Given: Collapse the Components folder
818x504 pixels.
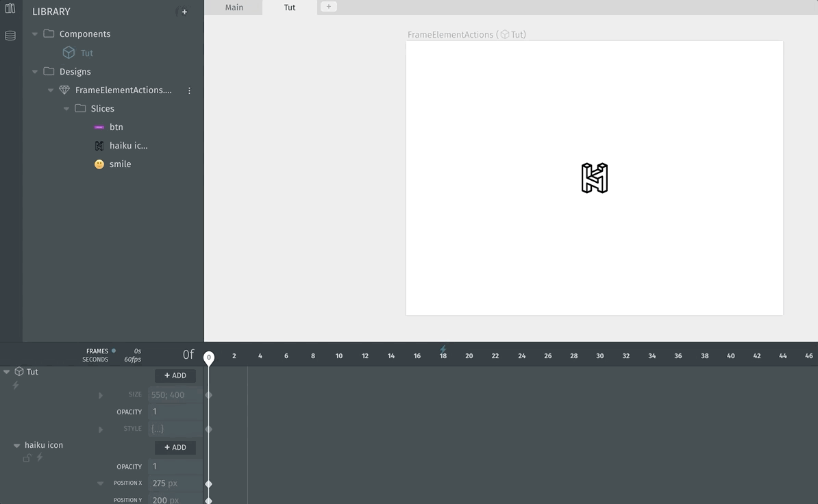Looking at the screenshot, I should pyautogui.click(x=35, y=34).
